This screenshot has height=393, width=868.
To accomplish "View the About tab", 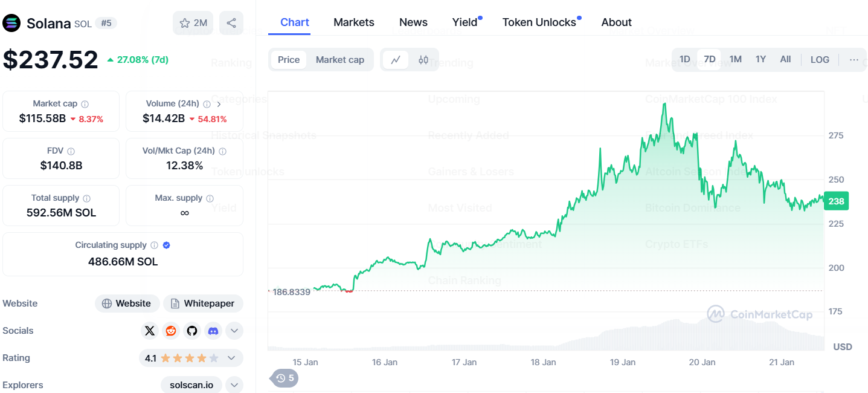I will click(617, 22).
